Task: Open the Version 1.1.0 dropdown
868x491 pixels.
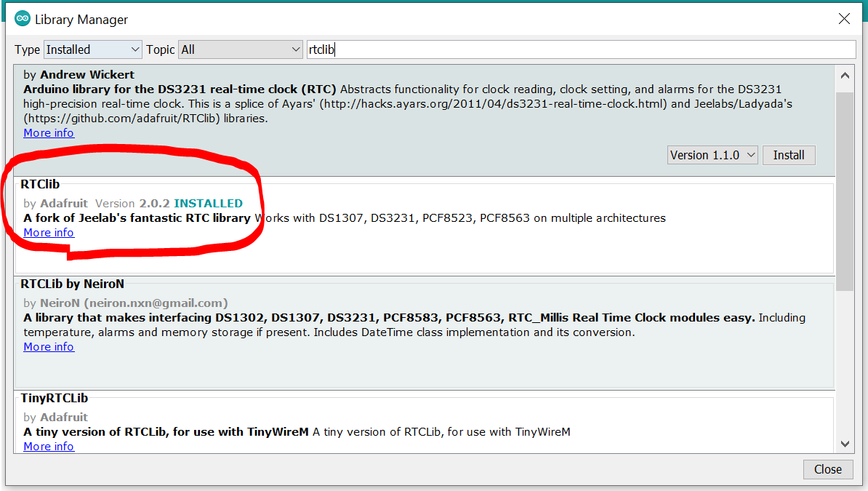Action: coord(712,155)
